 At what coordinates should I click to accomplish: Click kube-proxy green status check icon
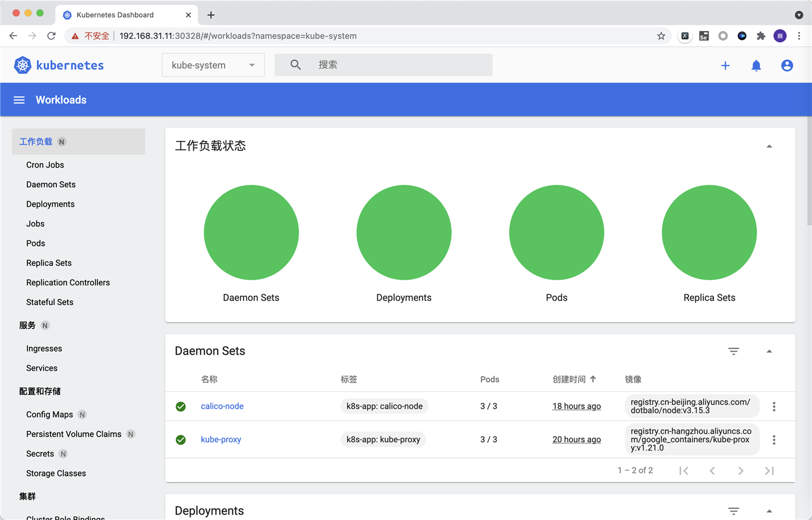click(181, 440)
